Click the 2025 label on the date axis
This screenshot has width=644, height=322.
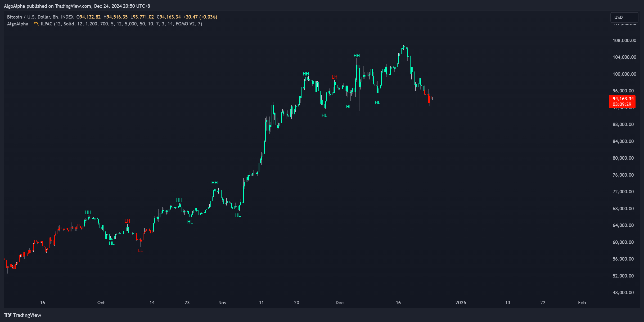(461, 302)
